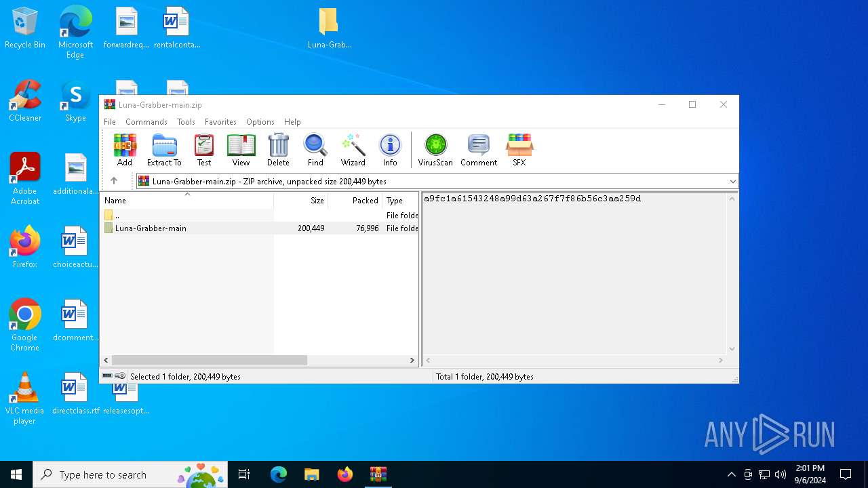Open the volume control in tray
The image size is (868, 488).
click(x=781, y=474)
